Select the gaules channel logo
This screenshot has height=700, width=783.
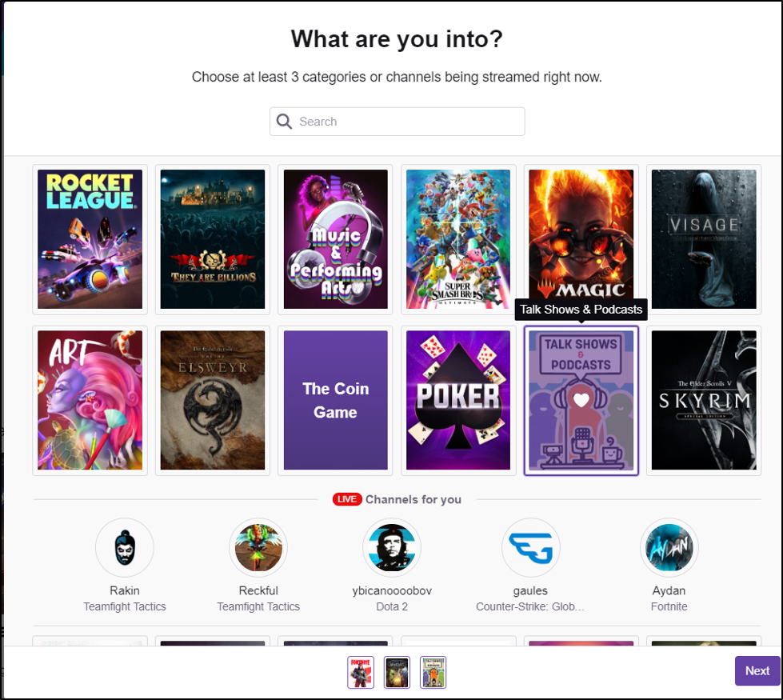(531, 548)
